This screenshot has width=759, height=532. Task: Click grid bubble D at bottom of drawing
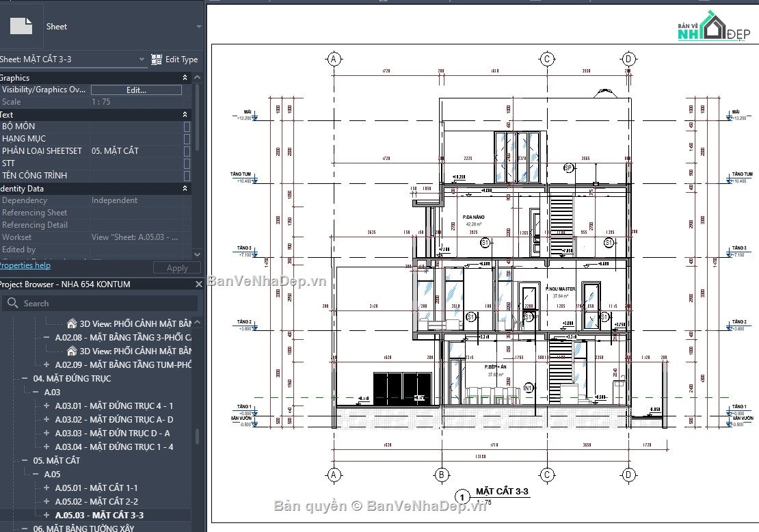[x=628, y=475]
